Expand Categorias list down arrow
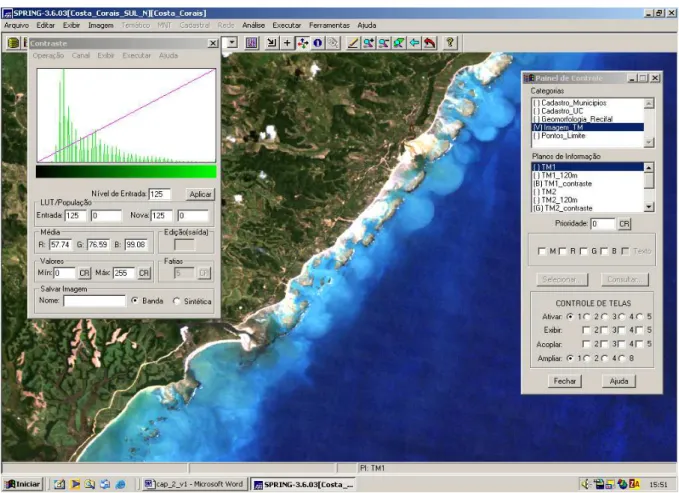 [x=649, y=142]
